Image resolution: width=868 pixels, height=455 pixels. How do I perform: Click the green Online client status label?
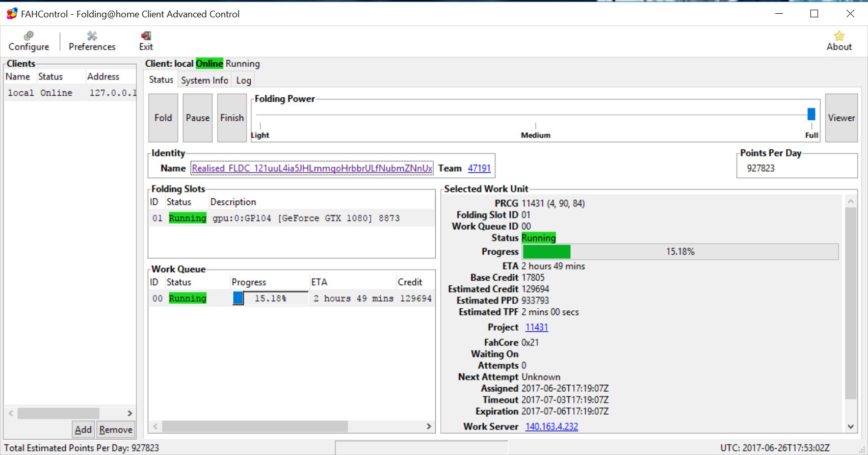point(209,64)
